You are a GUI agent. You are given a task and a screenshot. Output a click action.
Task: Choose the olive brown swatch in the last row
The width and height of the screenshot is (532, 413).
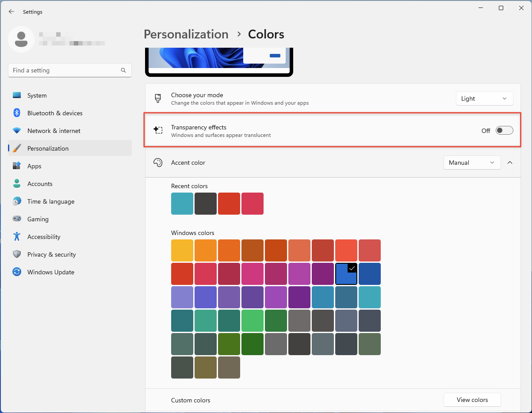point(206,368)
